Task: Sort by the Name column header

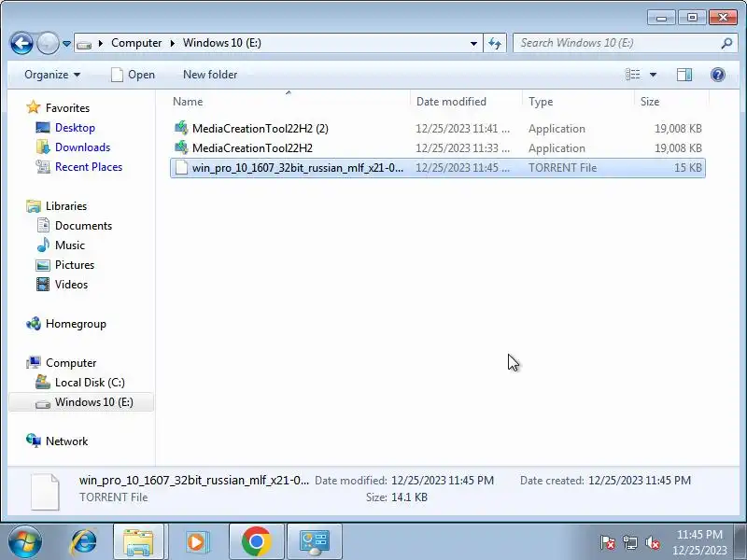Action: [188, 102]
